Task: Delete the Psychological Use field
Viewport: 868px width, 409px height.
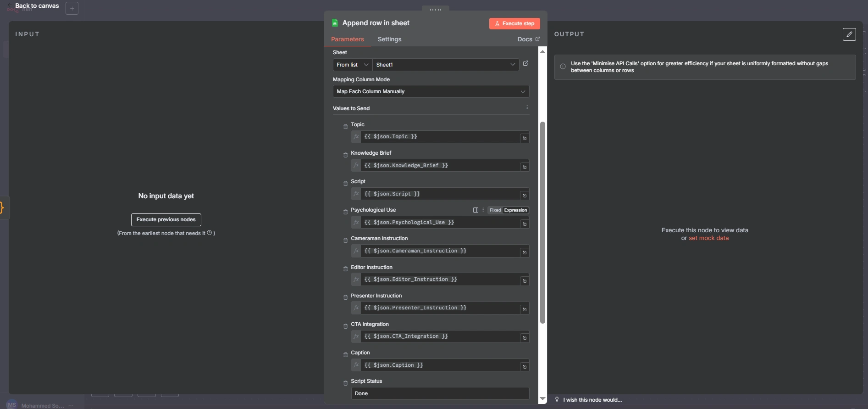Action: (x=345, y=212)
